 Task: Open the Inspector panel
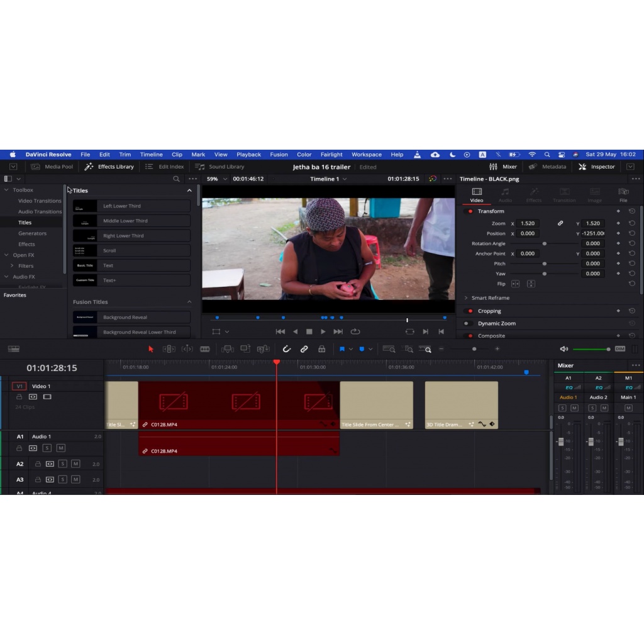[596, 167]
